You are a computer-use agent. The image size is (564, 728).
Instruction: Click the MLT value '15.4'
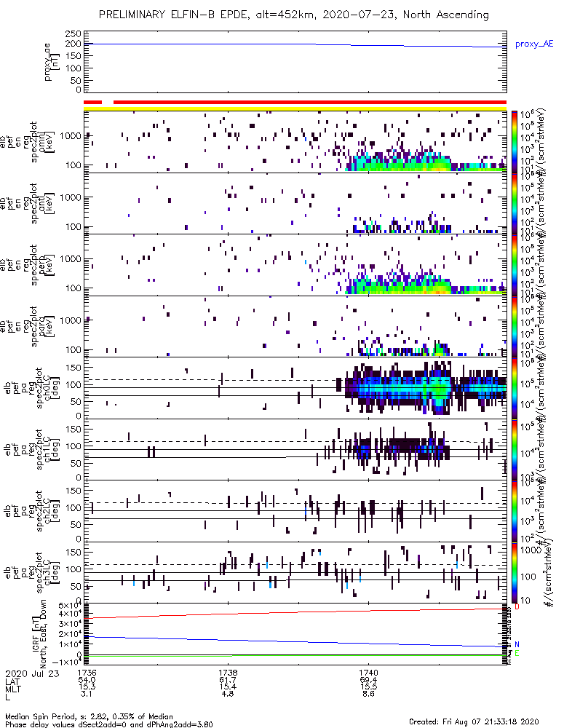point(228,687)
